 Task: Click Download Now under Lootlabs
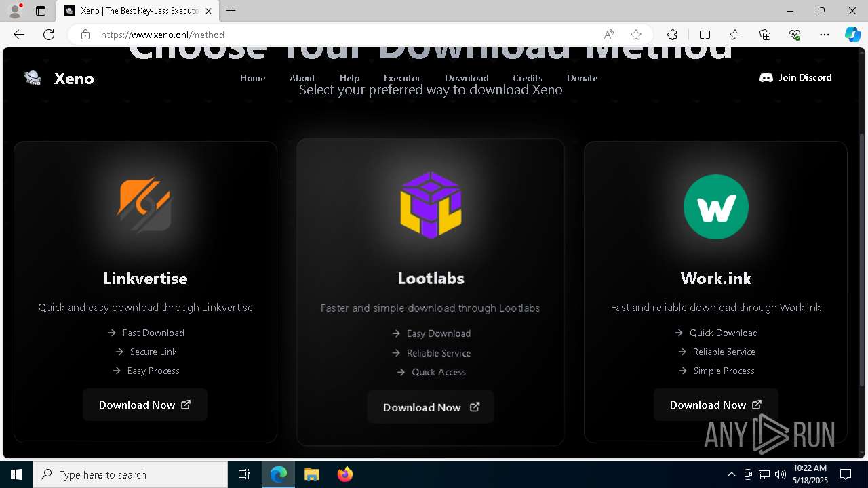click(431, 407)
